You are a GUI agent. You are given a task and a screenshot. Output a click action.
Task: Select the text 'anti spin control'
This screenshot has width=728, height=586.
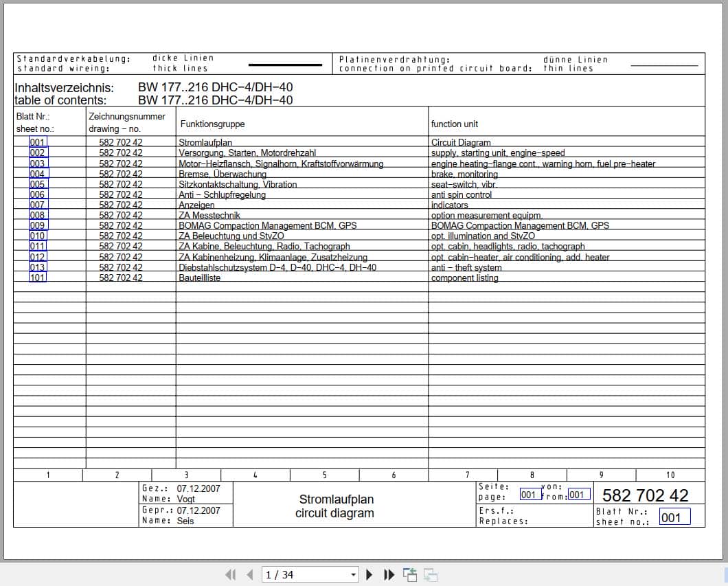point(461,194)
